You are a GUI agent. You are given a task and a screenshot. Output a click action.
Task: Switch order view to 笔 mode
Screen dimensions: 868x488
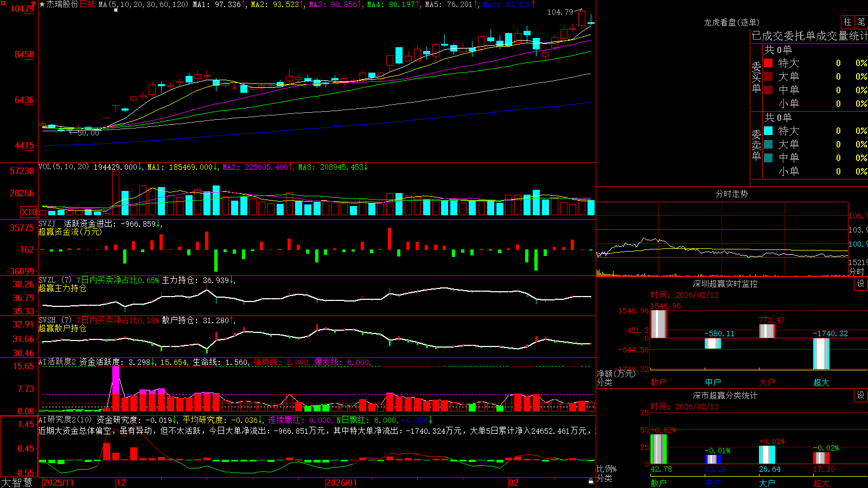(861, 22)
